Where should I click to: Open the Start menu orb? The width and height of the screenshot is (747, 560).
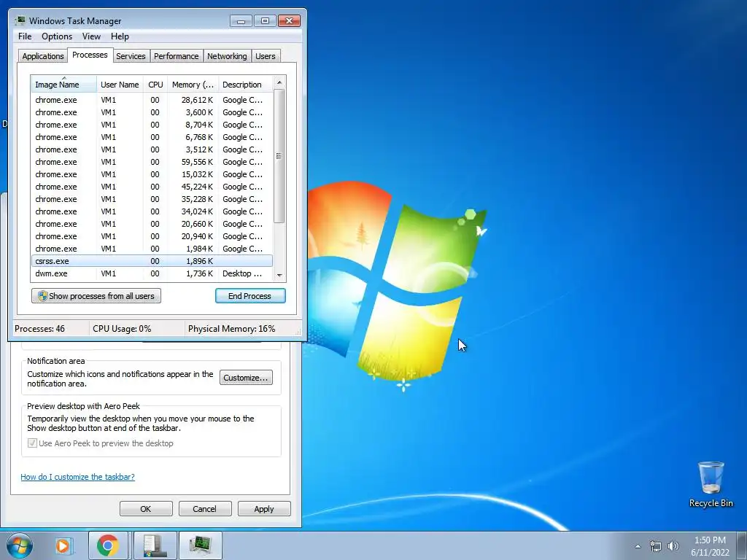(x=20, y=545)
